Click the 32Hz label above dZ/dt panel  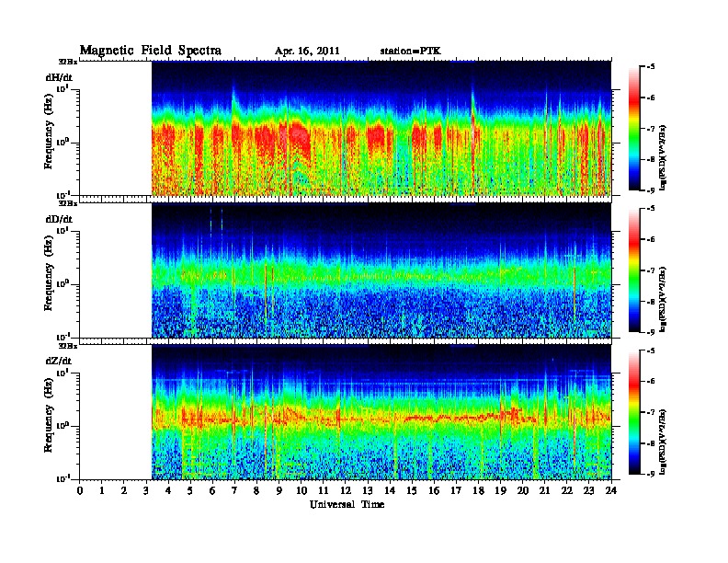coord(68,345)
